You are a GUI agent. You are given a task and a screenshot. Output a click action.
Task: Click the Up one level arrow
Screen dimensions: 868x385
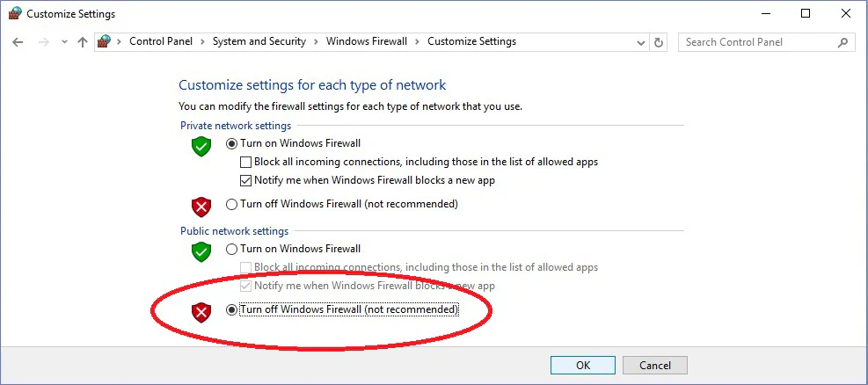point(83,42)
